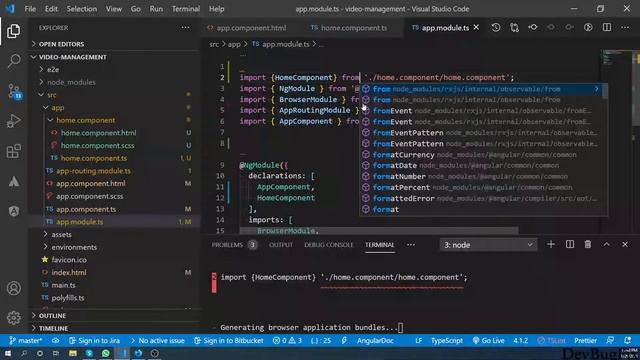640x360 pixels.
Task: Open index.html in explorer
Action: [69, 273]
